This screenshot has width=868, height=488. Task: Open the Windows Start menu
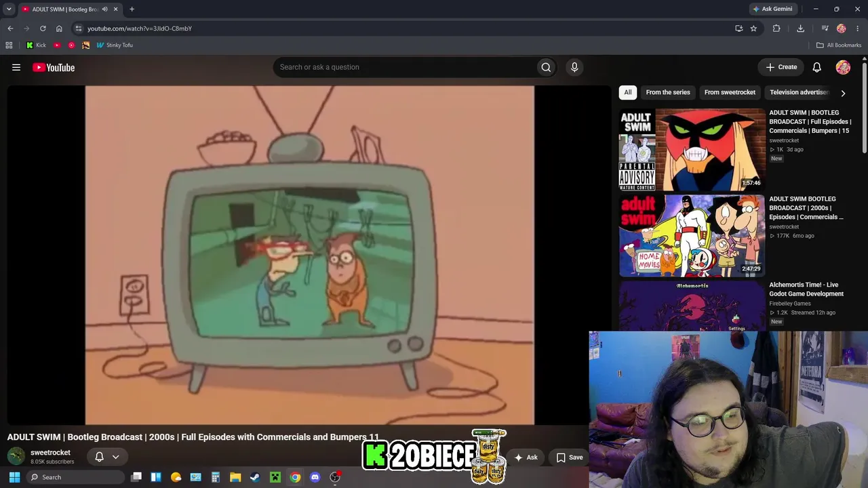pos(14,477)
